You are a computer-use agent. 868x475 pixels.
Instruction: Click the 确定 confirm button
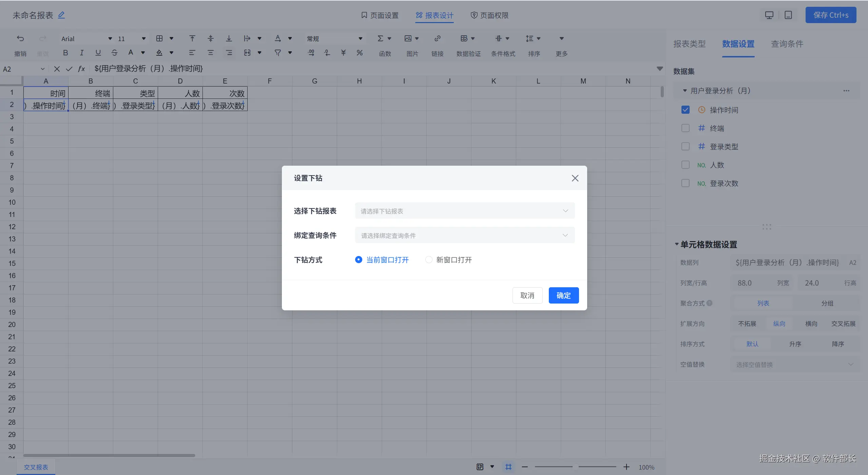click(x=563, y=295)
